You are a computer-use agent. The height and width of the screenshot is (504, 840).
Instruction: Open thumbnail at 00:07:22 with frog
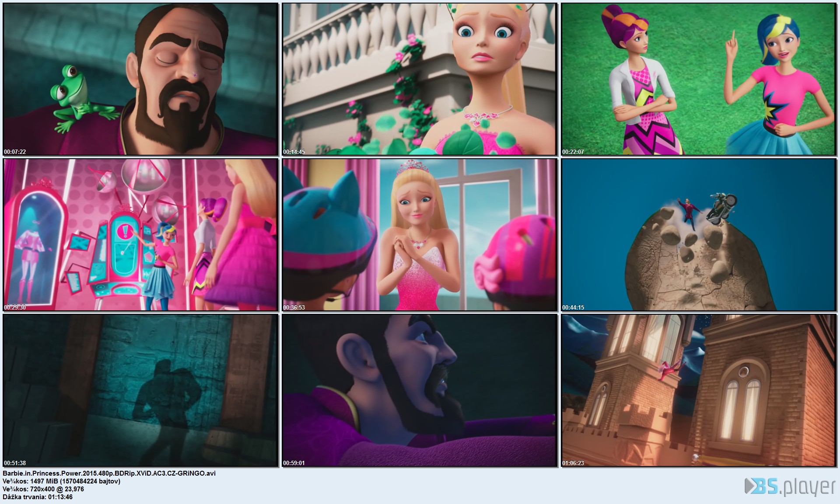click(x=140, y=79)
